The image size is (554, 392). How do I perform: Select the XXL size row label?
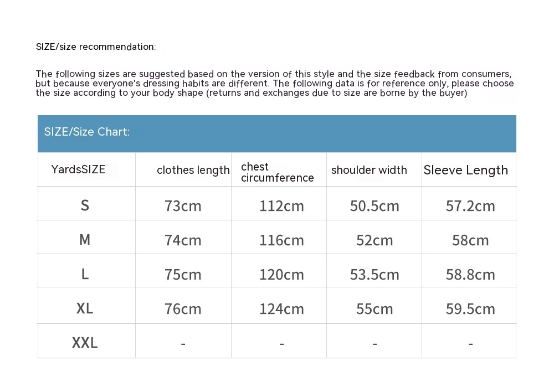click(x=85, y=343)
